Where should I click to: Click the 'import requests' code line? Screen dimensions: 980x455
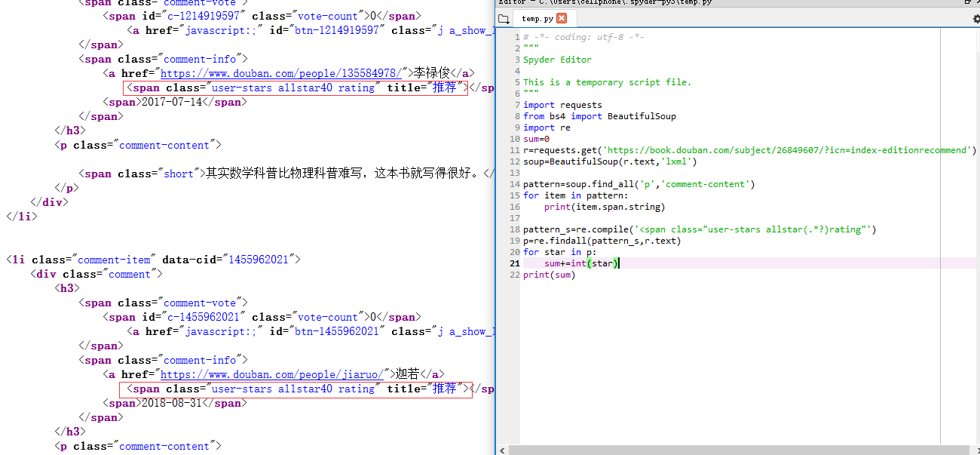(x=562, y=105)
